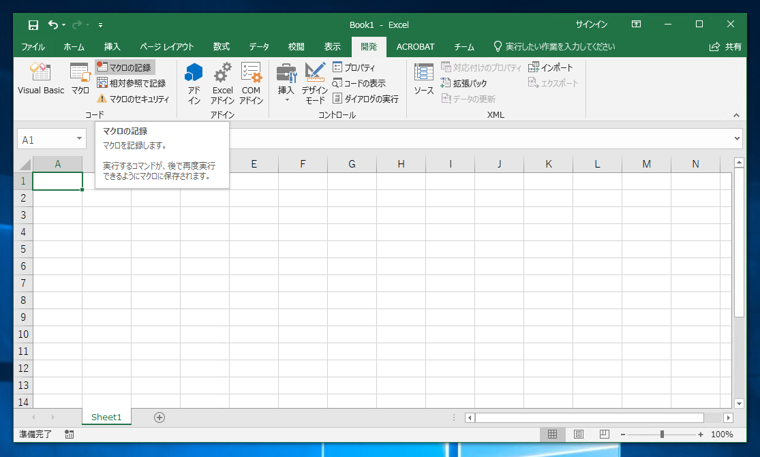The height and width of the screenshot is (457, 760).
Task: Open マクロのセキュリティ settings
Action: pyautogui.click(x=133, y=99)
